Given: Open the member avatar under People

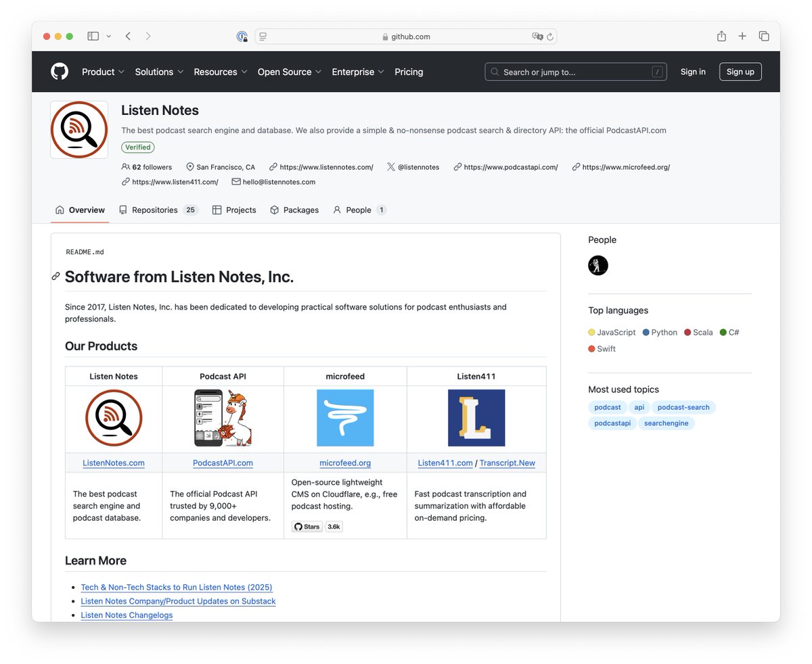Looking at the screenshot, I should [x=598, y=265].
